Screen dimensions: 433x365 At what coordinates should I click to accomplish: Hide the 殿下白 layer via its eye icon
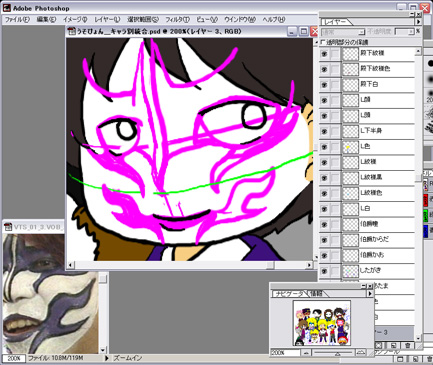[x=324, y=84]
